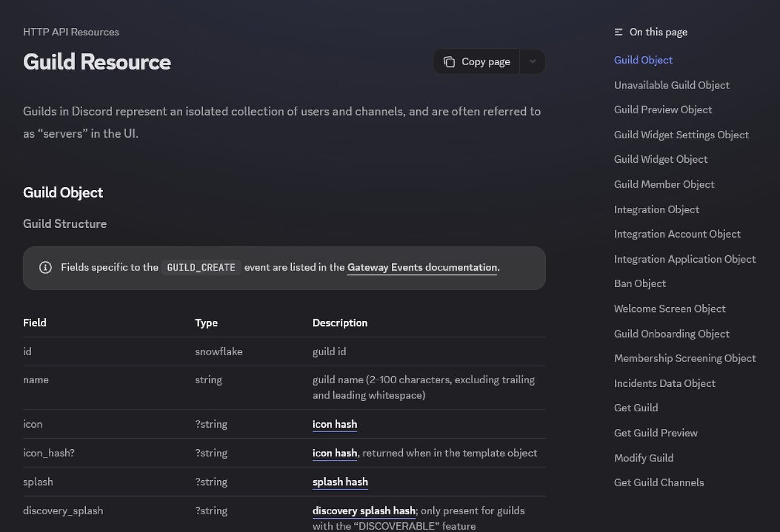Screen dimensions: 780x532
Task: Click the discovery_splash field cell
Action: point(63,511)
